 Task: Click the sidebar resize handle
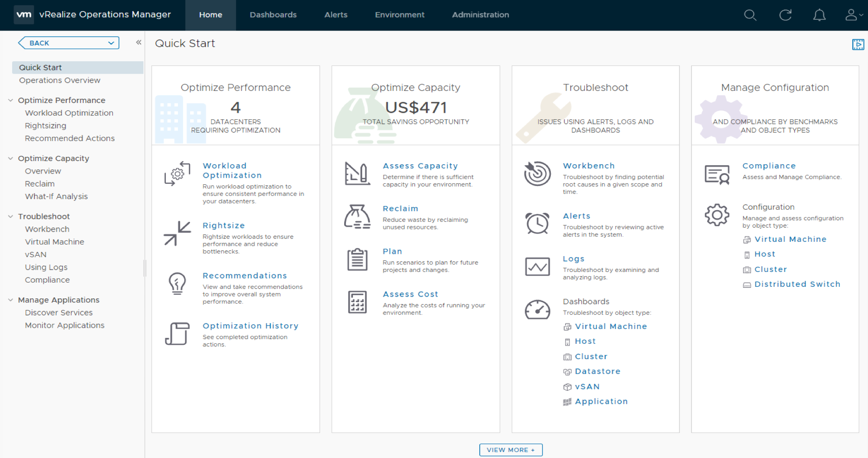coord(145,268)
